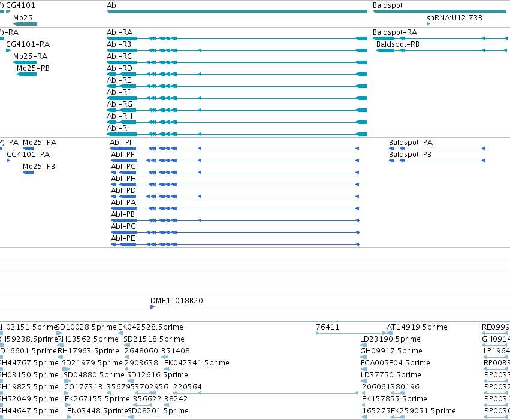Image resolution: width=510 pixels, height=420 pixels.
Task: Click the Baldspot-PA protein label
Action: pyautogui.click(x=411, y=143)
